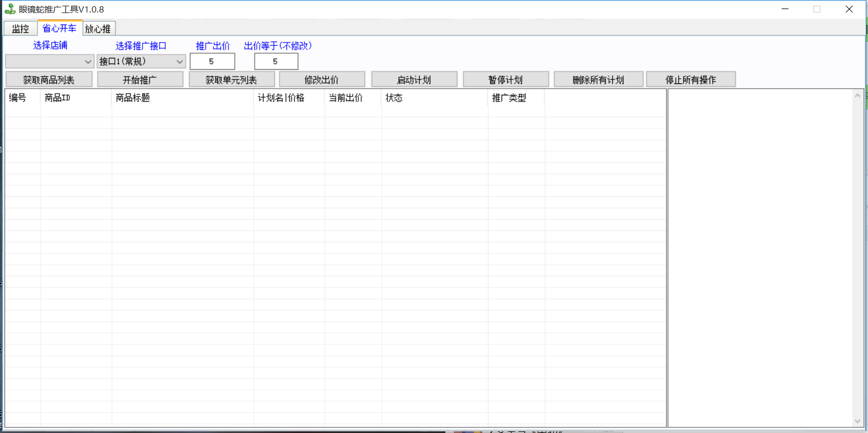Click 获取单元列表 button
This screenshot has width=868, height=433.
(x=231, y=79)
